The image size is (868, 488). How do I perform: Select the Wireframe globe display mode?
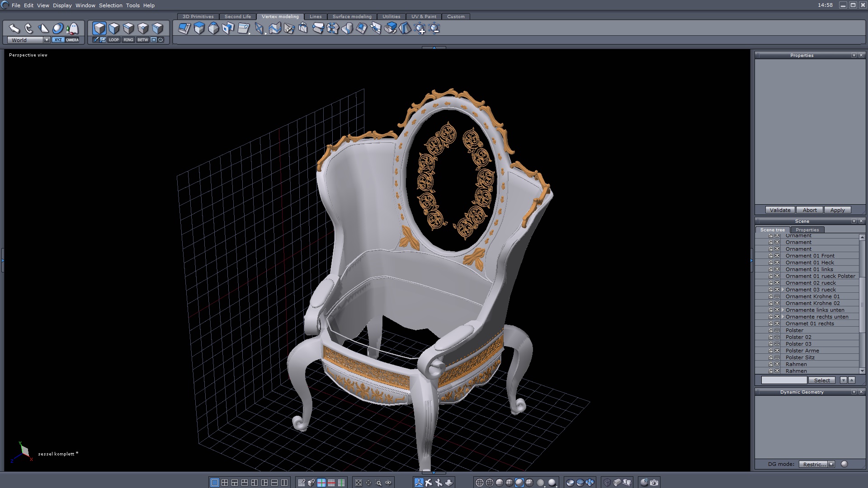[480, 483]
